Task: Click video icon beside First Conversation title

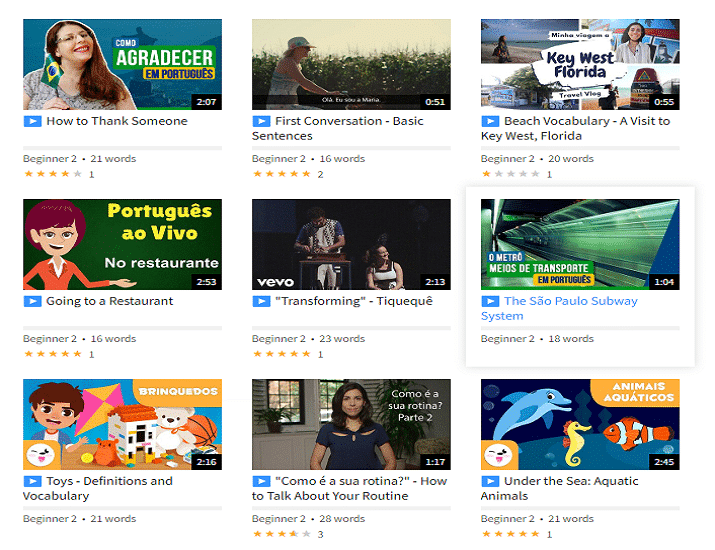Action: coord(261,121)
